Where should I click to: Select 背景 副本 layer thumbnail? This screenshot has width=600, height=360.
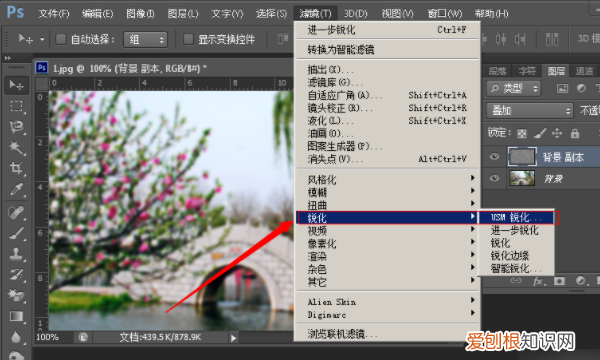522,156
